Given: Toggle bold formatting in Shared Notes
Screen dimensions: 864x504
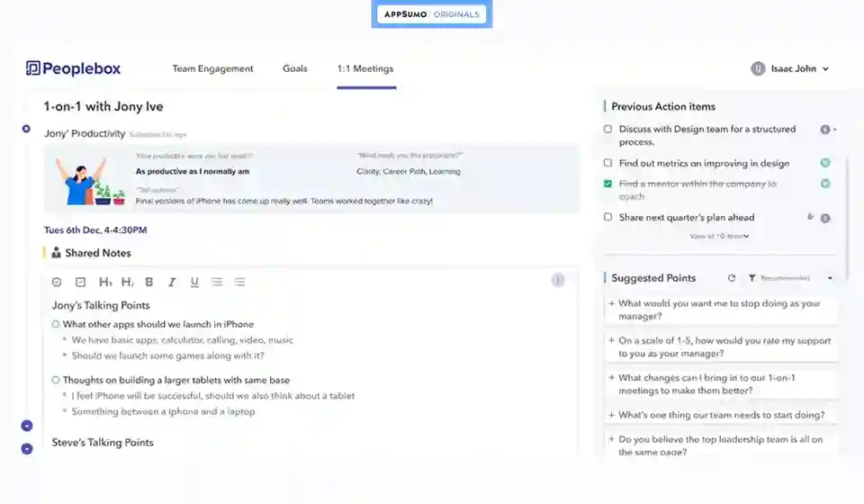Looking at the screenshot, I should click(149, 282).
